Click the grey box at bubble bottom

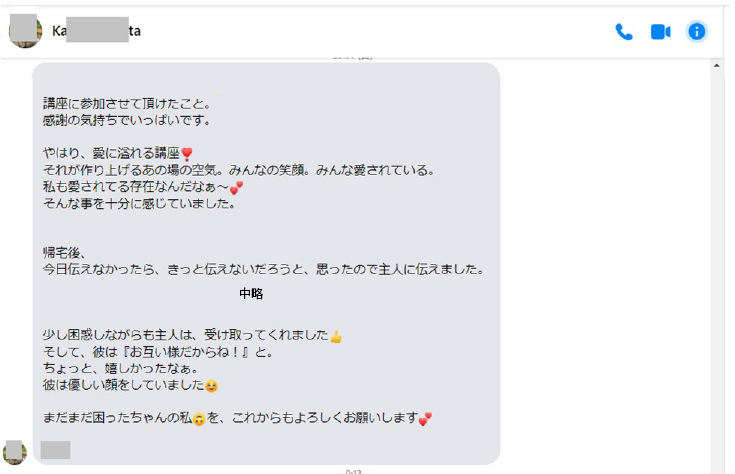(x=56, y=450)
